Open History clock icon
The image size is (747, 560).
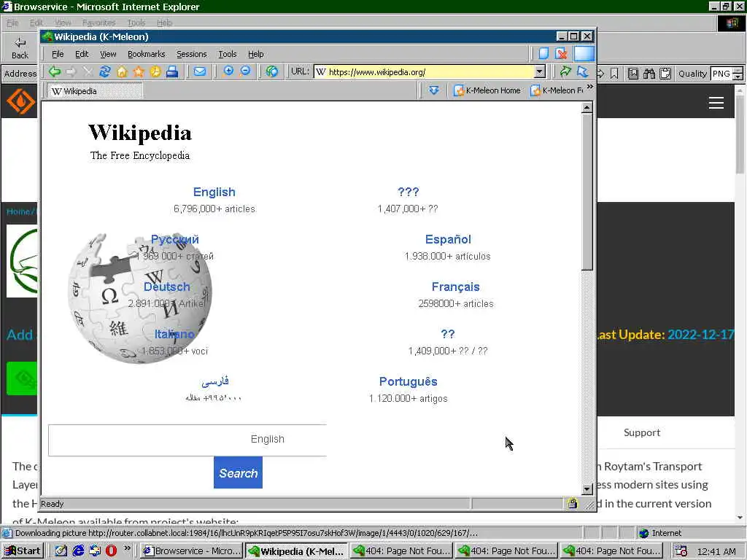(x=155, y=72)
